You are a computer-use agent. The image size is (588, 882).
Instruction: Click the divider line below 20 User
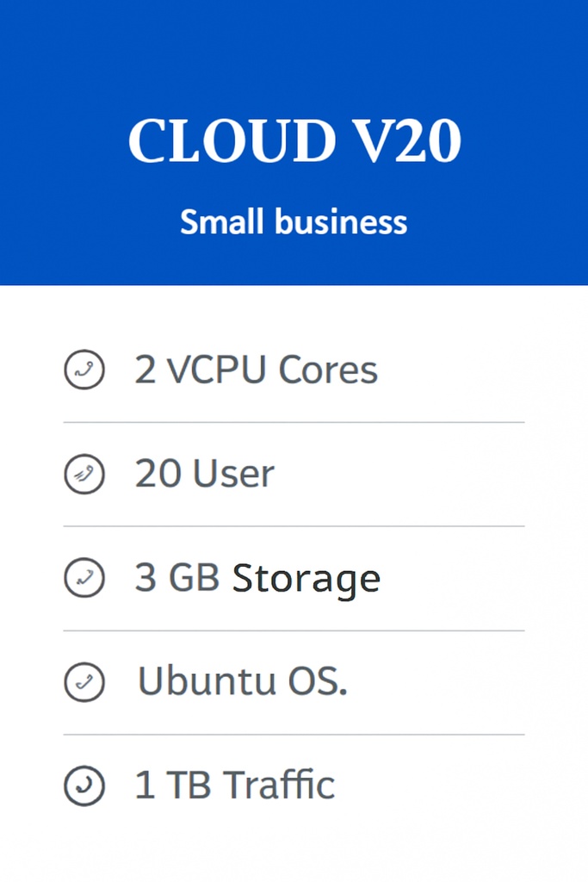pyautogui.click(x=294, y=526)
